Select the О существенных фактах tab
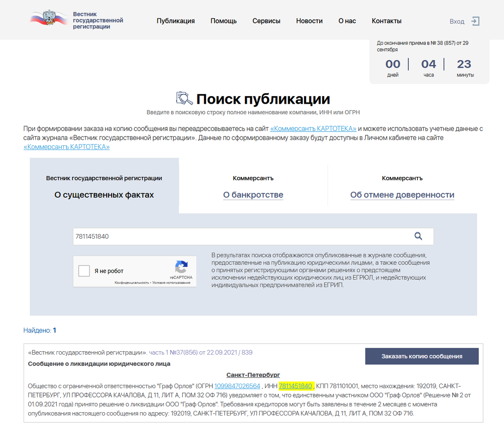Screen dimensions: 504x442 104,186
